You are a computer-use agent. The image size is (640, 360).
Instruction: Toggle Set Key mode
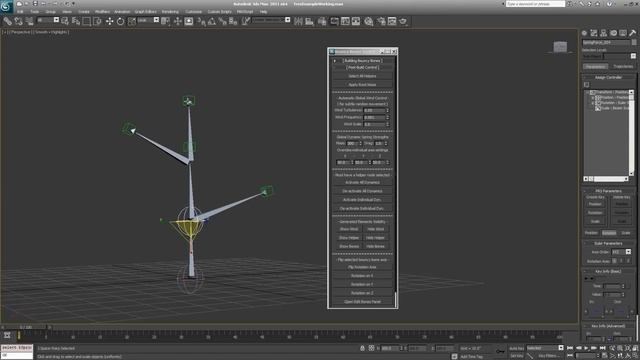pos(516,356)
